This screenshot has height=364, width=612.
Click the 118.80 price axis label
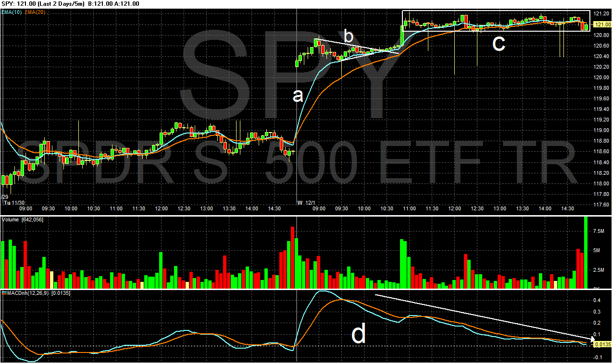602,141
